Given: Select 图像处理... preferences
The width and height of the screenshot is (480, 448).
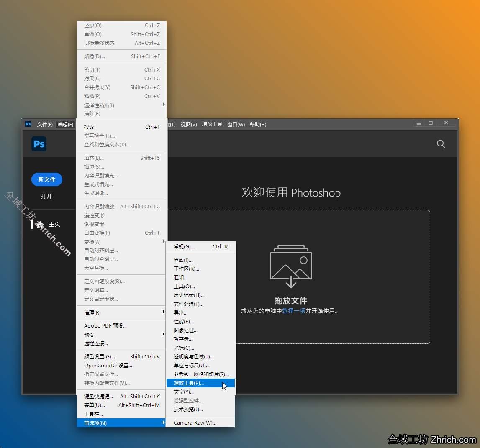Looking at the screenshot, I should [200, 330].
